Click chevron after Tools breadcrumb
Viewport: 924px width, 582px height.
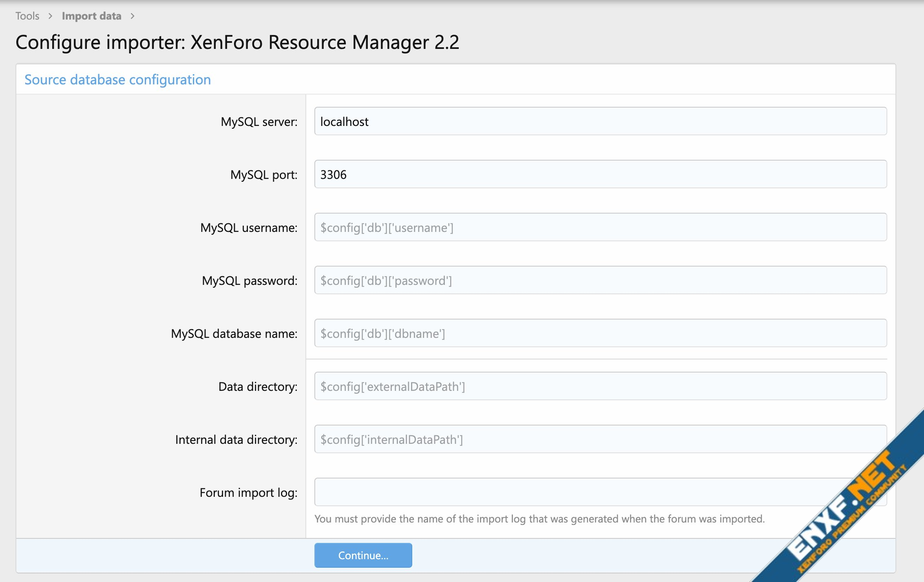[x=51, y=16]
